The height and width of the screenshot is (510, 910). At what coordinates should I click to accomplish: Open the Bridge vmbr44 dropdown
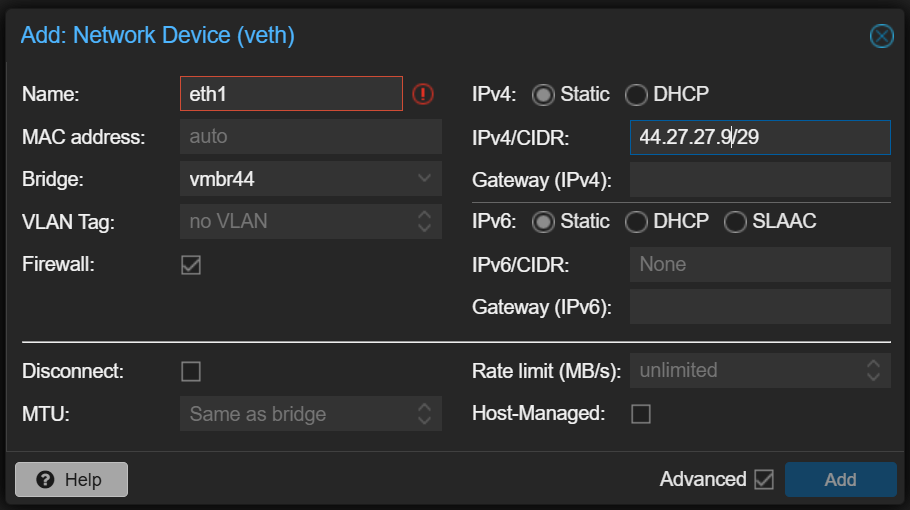[310, 180]
